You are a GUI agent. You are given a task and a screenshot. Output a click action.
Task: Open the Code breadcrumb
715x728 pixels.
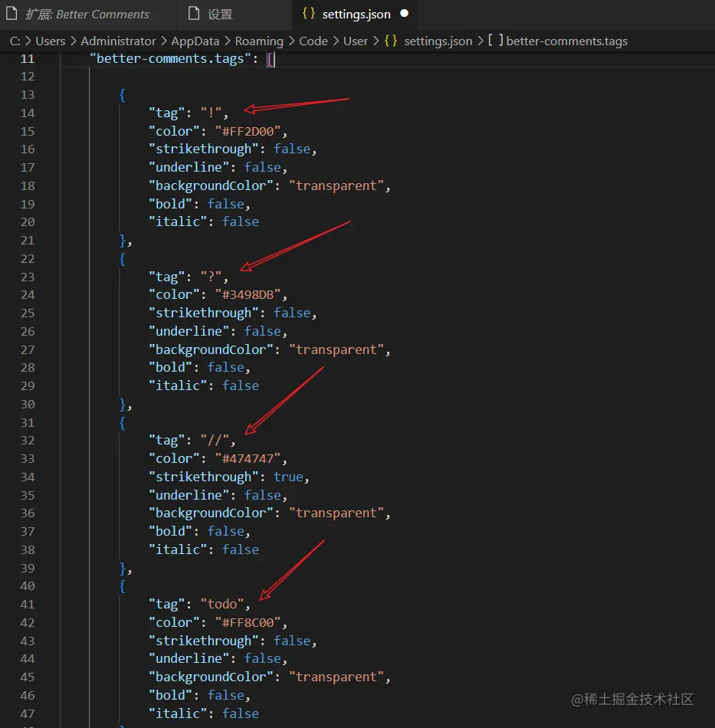tap(313, 41)
